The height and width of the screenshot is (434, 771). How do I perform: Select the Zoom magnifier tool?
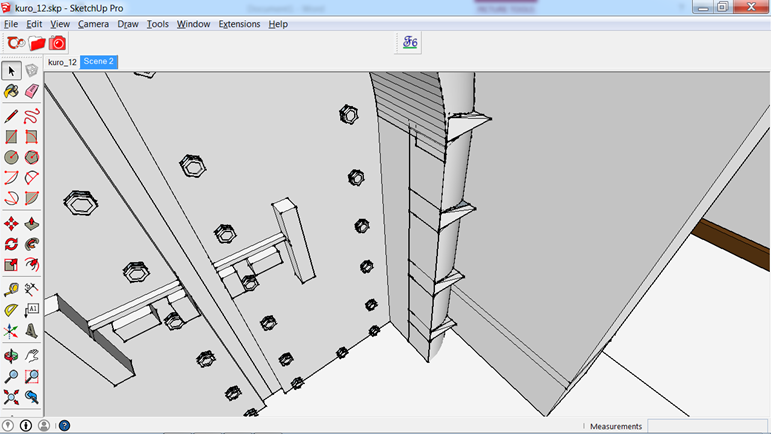[11, 376]
